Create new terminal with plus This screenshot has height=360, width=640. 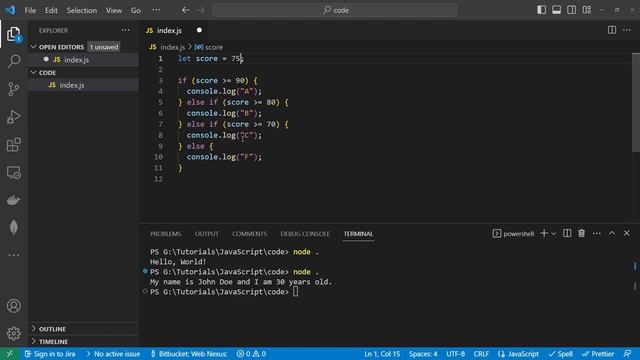[x=544, y=233]
